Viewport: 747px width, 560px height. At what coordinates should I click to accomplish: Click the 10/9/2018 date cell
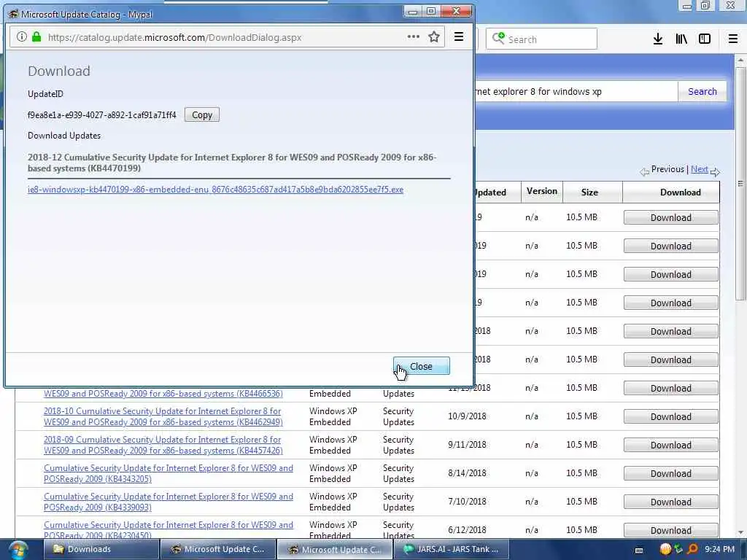(467, 416)
